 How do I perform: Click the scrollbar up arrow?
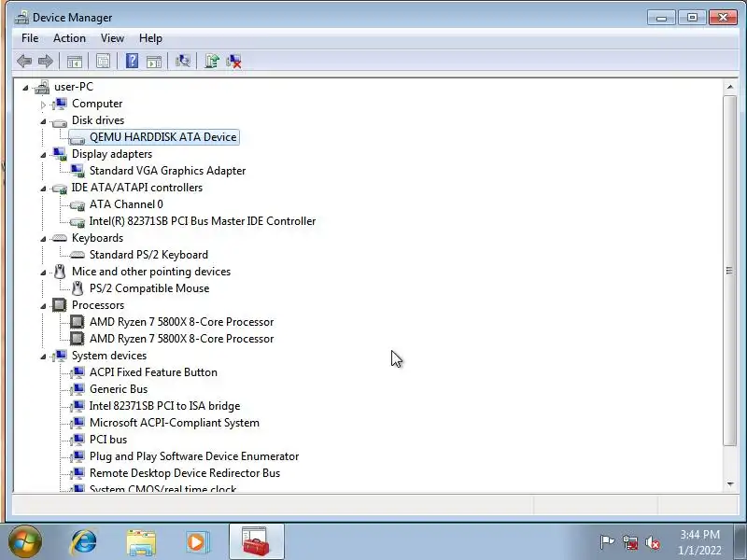730,87
